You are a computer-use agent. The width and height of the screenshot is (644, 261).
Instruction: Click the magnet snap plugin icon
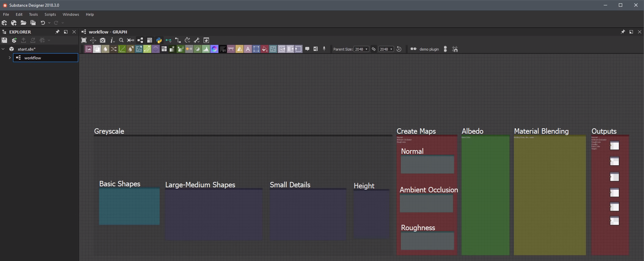coord(455,49)
